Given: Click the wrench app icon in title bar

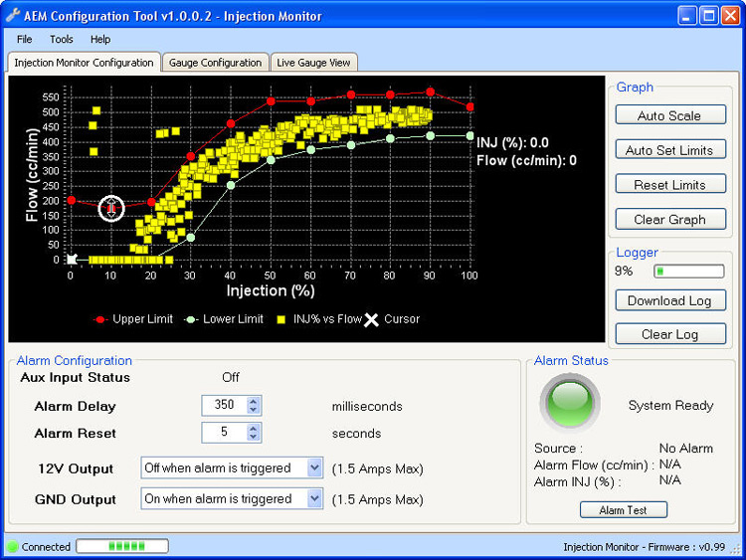Looking at the screenshot, I should tap(12, 15).
